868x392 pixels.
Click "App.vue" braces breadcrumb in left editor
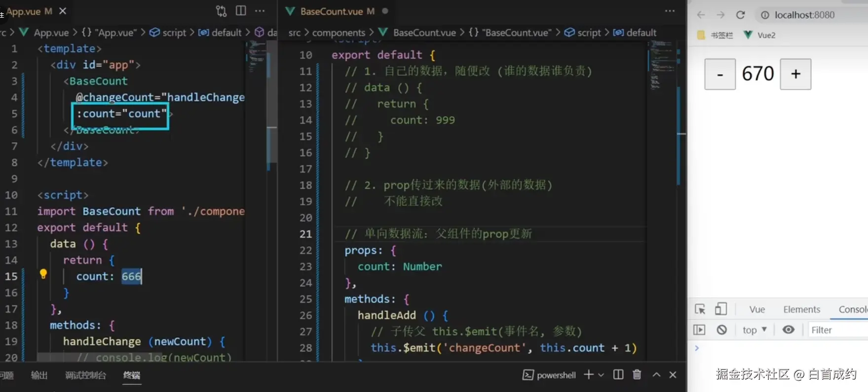[109, 33]
